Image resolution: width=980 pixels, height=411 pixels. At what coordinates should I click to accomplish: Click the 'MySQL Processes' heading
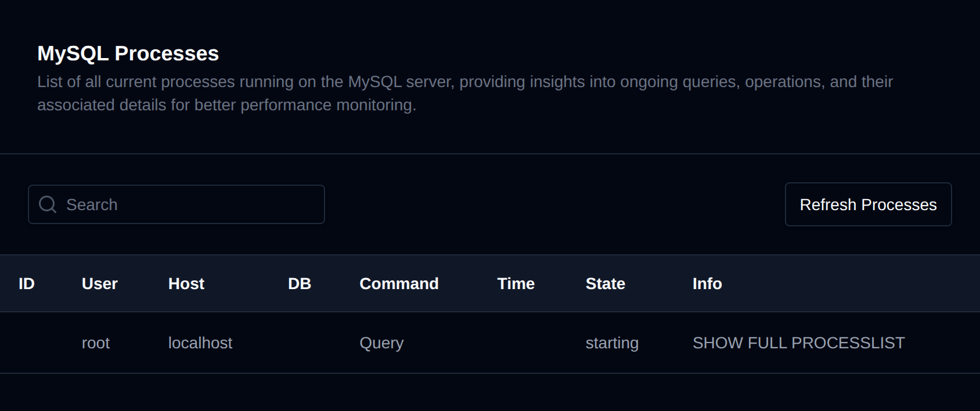[x=128, y=53]
